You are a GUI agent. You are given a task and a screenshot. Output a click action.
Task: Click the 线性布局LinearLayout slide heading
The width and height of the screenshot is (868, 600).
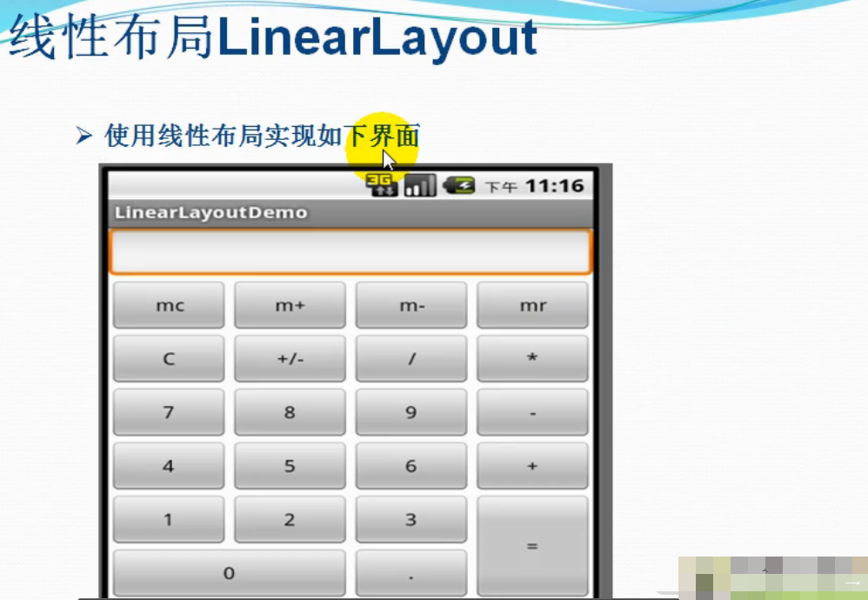(273, 37)
